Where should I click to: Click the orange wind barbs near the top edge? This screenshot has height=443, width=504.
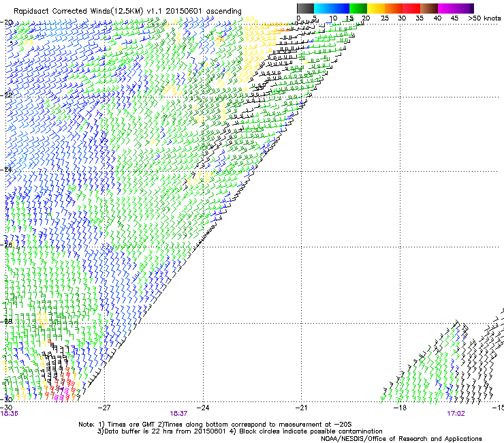coord(278,26)
